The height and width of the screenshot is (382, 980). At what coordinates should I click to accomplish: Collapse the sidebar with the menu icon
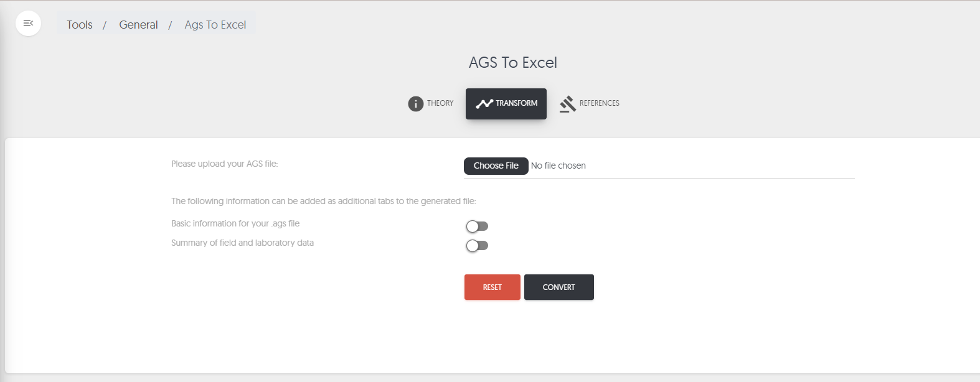pyautogui.click(x=28, y=24)
